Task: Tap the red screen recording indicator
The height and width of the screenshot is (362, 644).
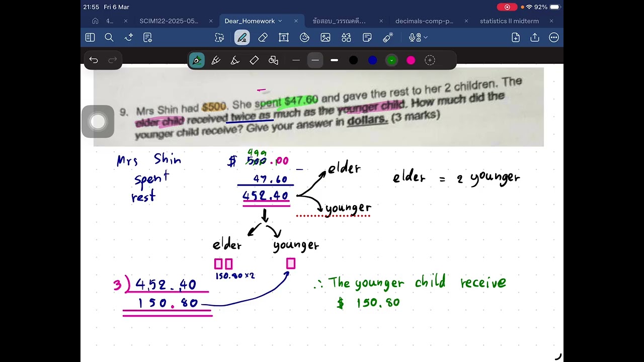Action: click(507, 7)
